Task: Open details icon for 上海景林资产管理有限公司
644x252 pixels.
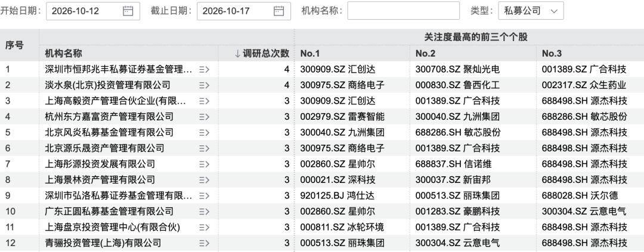Action: 204,180
